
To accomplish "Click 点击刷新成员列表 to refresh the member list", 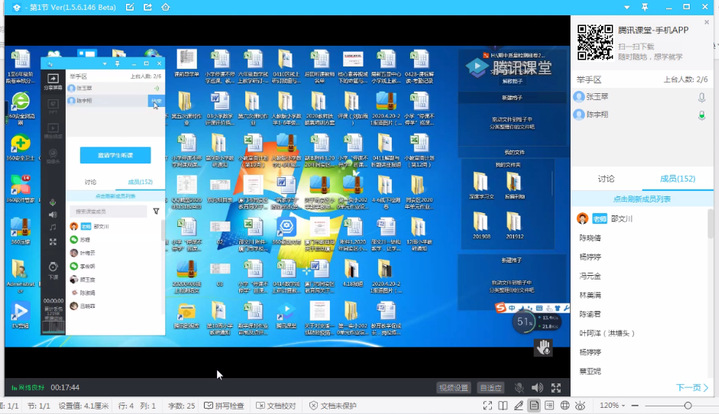I will pyautogui.click(x=642, y=199).
